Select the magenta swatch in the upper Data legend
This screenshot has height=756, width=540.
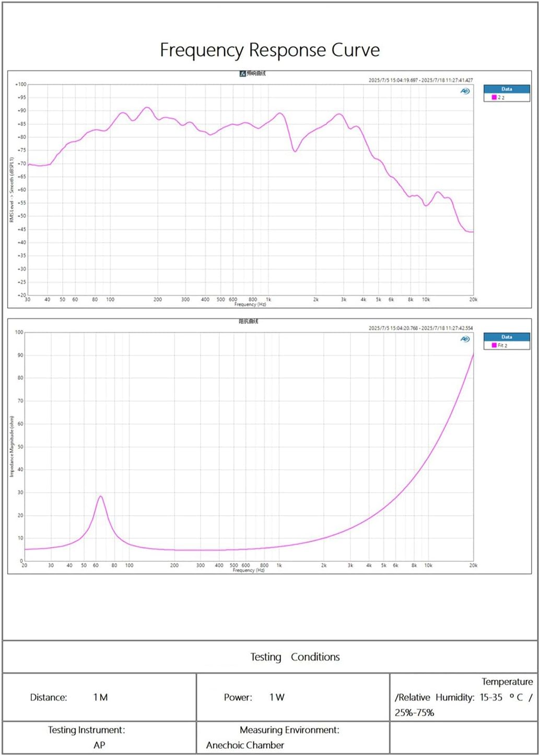point(494,98)
